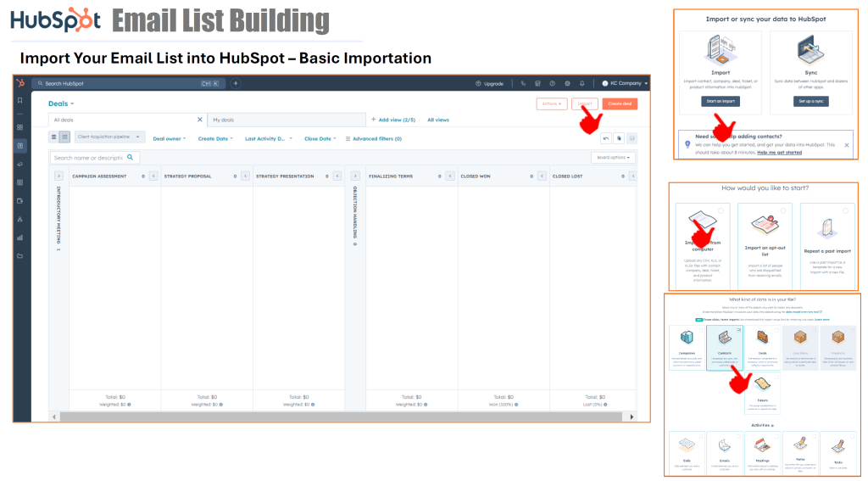Click the bookmarks icon in left sidebar

tap(20, 100)
